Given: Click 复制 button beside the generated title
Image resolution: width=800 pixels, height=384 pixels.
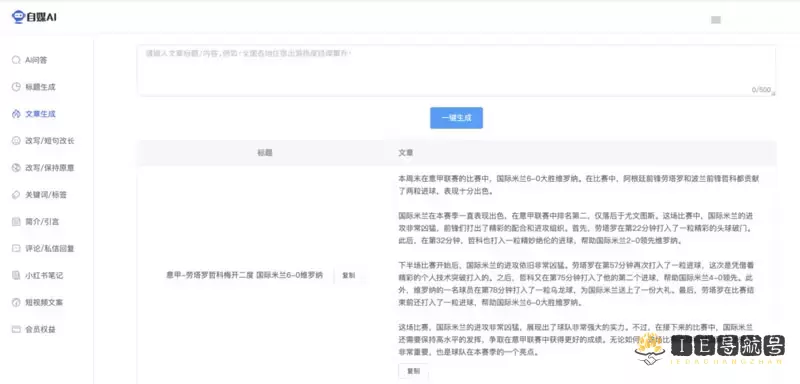Looking at the screenshot, I should (x=348, y=275).
